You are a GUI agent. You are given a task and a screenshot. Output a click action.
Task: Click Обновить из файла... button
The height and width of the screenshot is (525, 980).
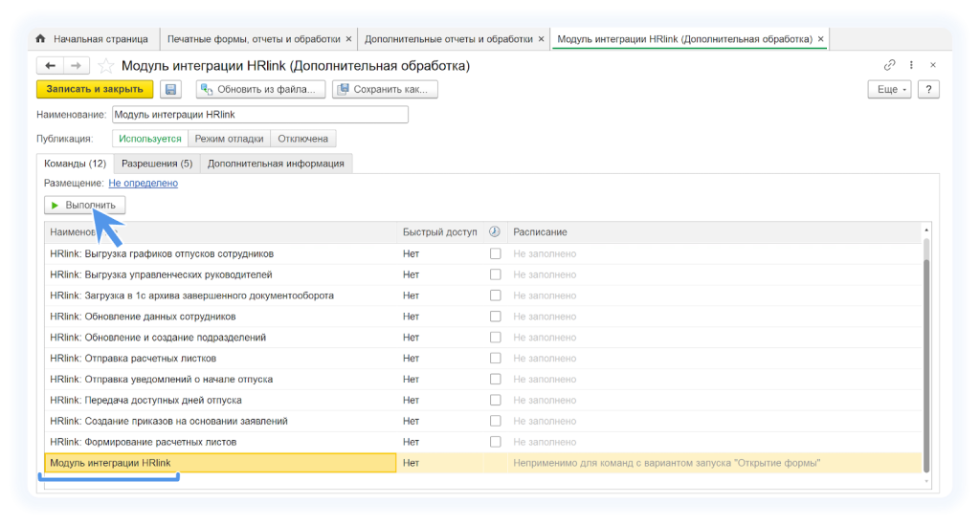[x=260, y=89]
